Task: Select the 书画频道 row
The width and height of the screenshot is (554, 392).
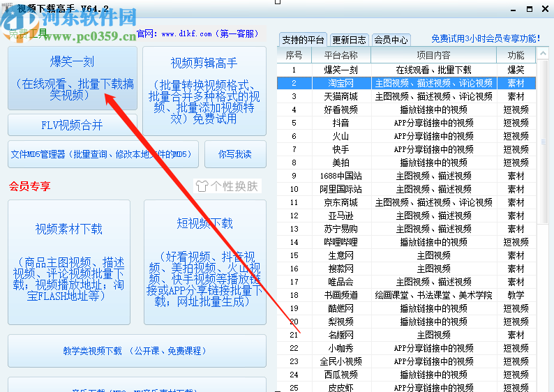Action: [406, 295]
